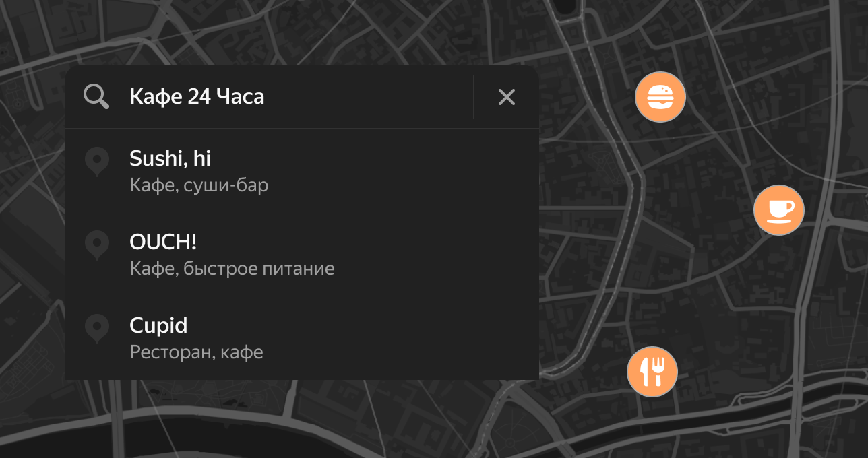Click the Кафе, суши-бар subtitle text
This screenshot has height=458, width=868.
pos(199,185)
